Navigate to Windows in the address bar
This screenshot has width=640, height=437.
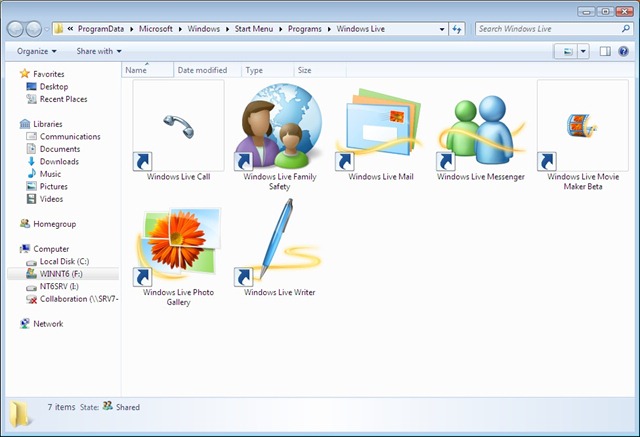203,29
